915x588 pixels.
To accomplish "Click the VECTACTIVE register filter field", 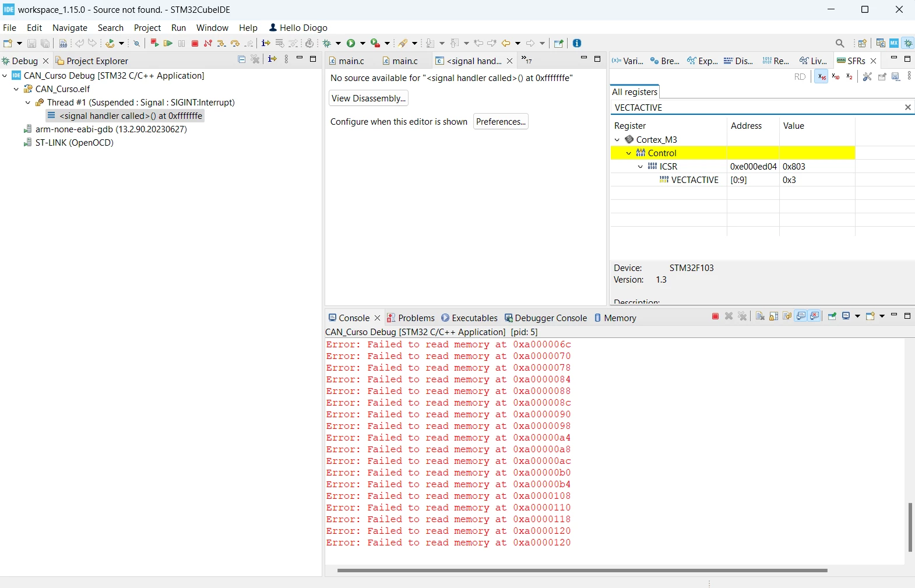I will [x=758, y=107].
